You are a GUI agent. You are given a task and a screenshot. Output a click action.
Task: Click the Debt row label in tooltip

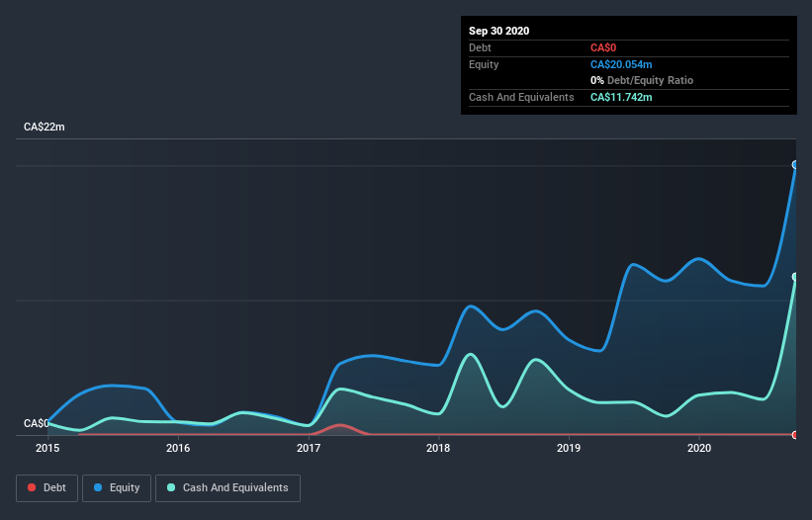(x=480, y=48)
